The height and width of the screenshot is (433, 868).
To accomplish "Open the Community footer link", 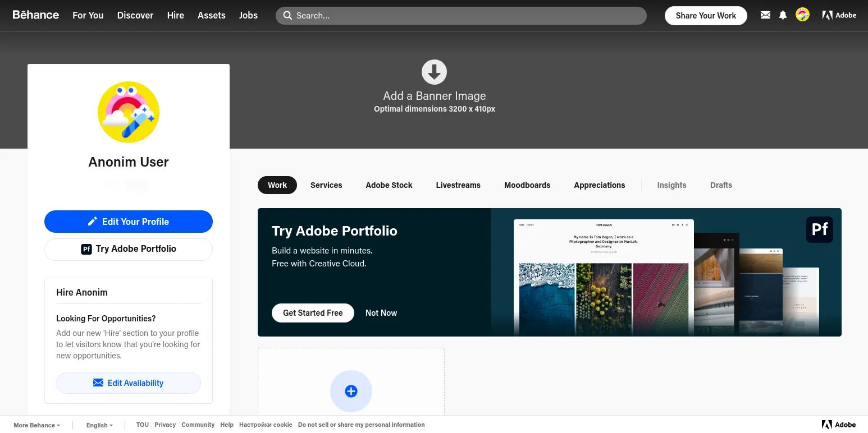I will [198, 425].
